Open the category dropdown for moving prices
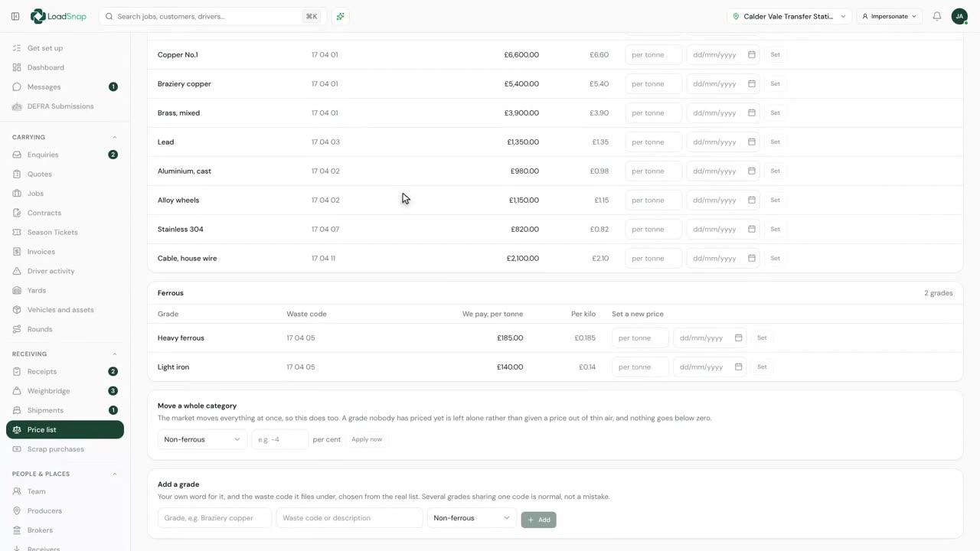 coord(202,439)
